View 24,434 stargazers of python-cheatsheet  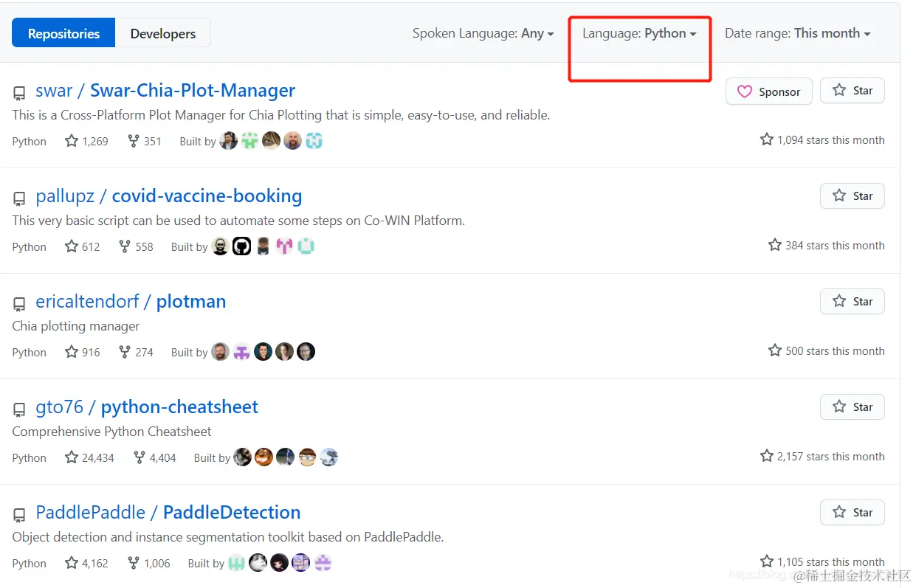click(89, 457)
